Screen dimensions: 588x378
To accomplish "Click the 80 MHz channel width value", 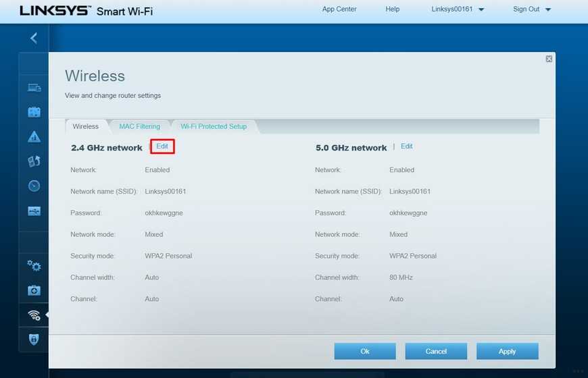I will coord(401,277).
